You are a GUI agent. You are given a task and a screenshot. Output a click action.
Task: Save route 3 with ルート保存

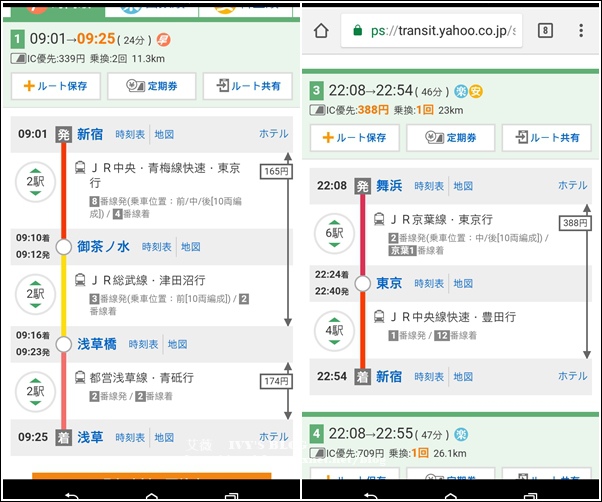coord(355,137)
